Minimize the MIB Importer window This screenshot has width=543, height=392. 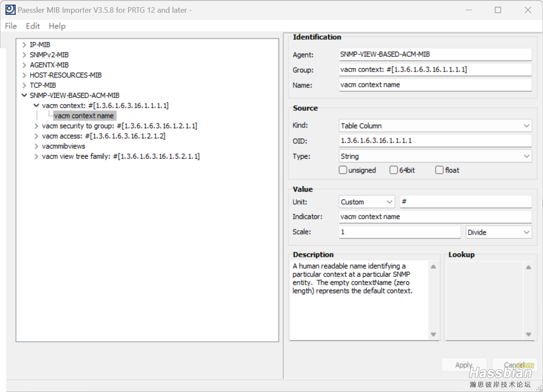click(x=469, y=10)
